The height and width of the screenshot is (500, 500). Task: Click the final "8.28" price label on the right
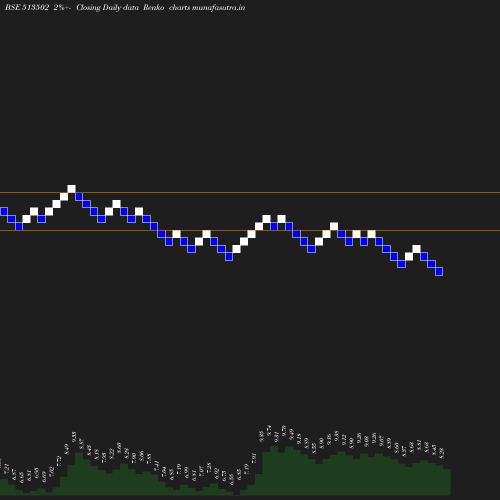tap(442, 453)
